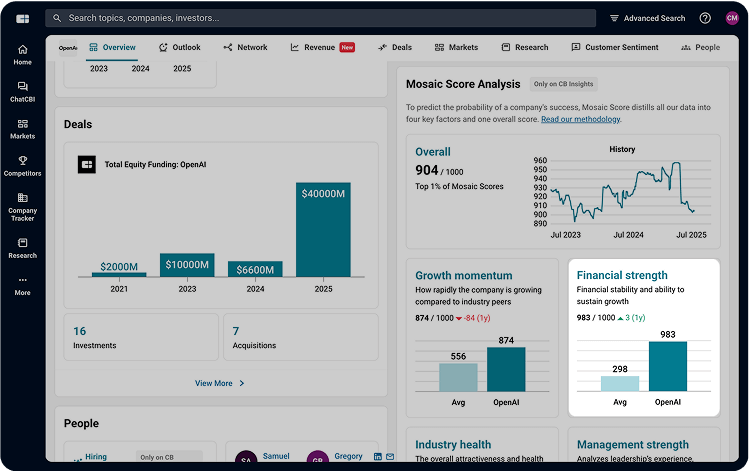Click the 2025 $40000M funding bar
Screen dimensions: 749x471
(323, 229)
